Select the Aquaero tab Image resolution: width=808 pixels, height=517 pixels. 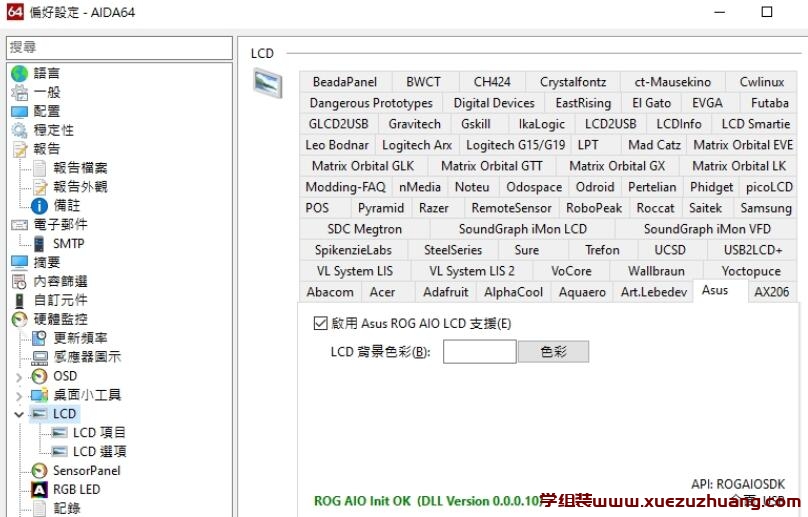click(582, 292)
